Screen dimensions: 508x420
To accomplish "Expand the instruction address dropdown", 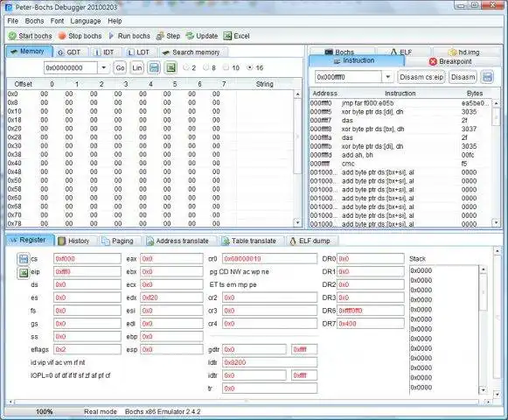I will (x=387, y=77).
